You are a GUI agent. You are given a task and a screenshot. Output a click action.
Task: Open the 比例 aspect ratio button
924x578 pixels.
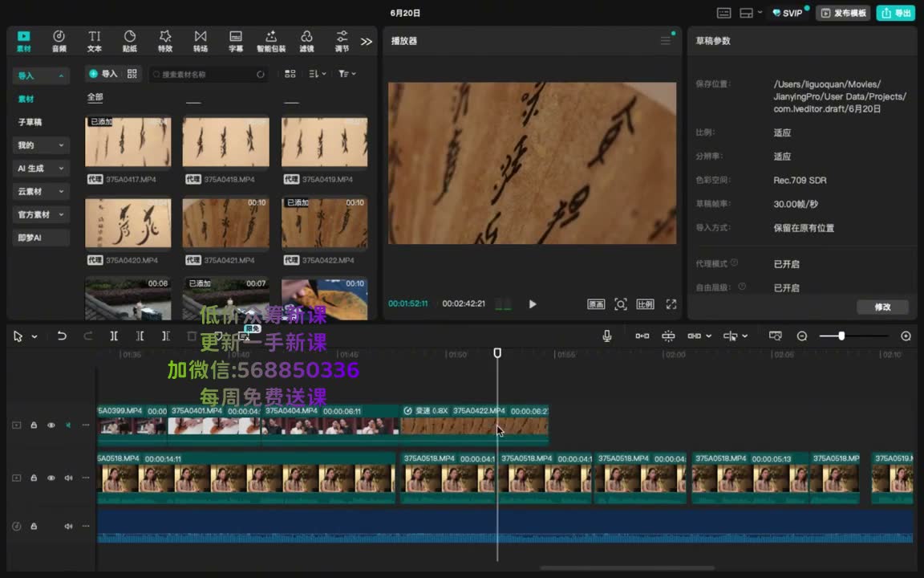(x=645, y=304)
